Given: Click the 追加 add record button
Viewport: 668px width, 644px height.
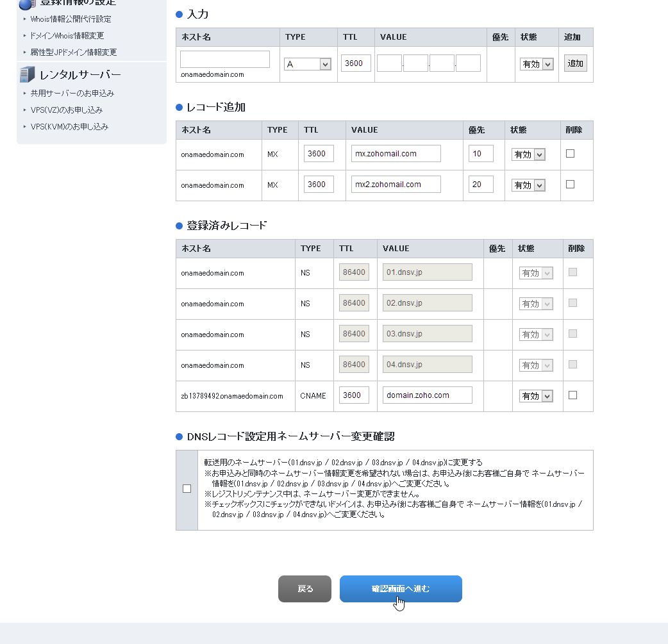Looking at the screenshot, I should tap(575, 63).
